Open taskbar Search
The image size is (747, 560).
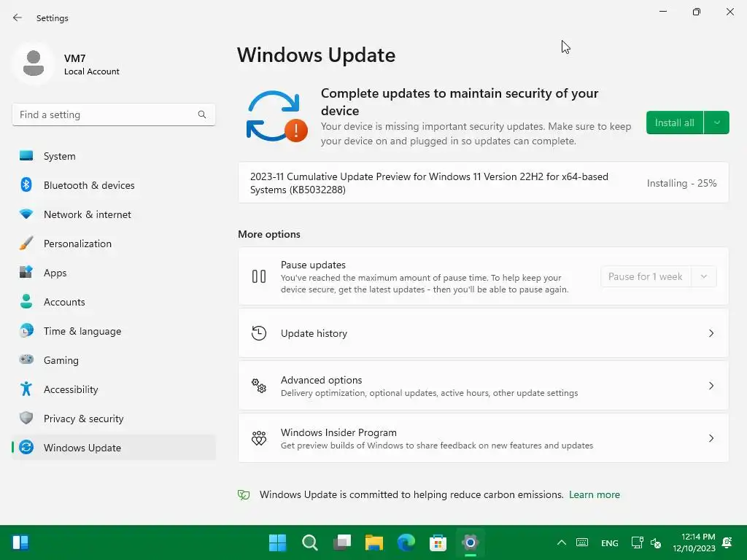pyautogui.click(x=309, y=542)
